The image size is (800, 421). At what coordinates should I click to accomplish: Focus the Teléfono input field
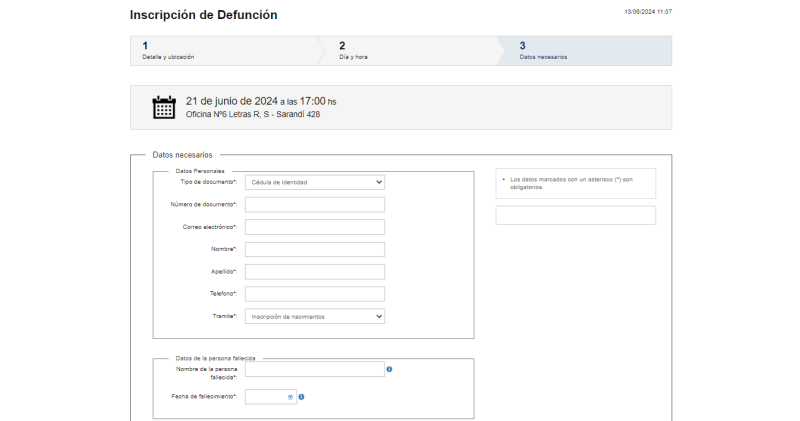tap(314, 294)
